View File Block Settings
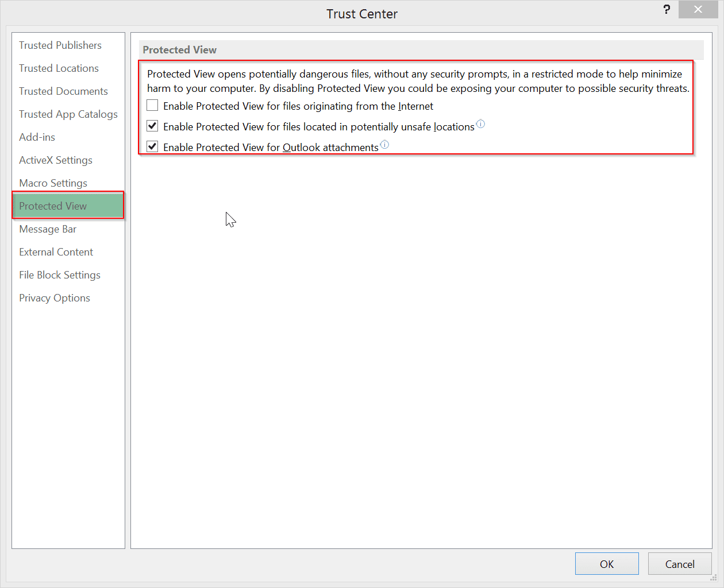 (x=60, y=275)
